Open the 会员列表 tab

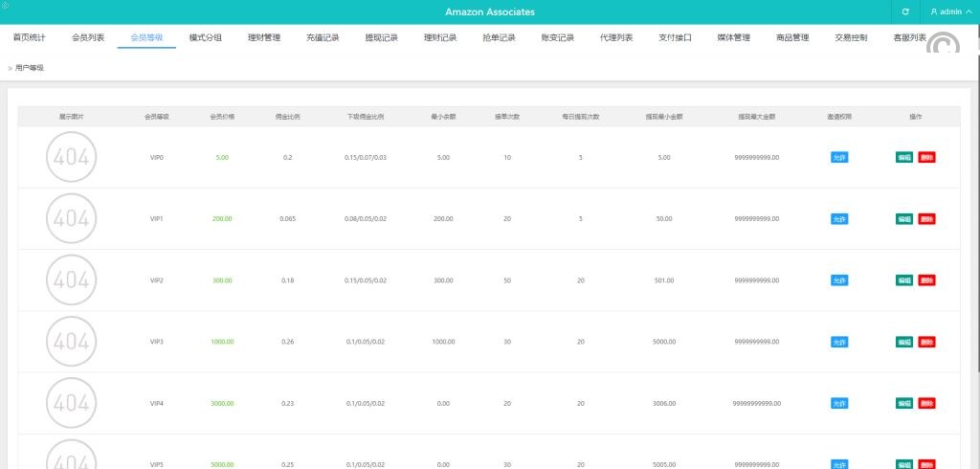point(88,37)
